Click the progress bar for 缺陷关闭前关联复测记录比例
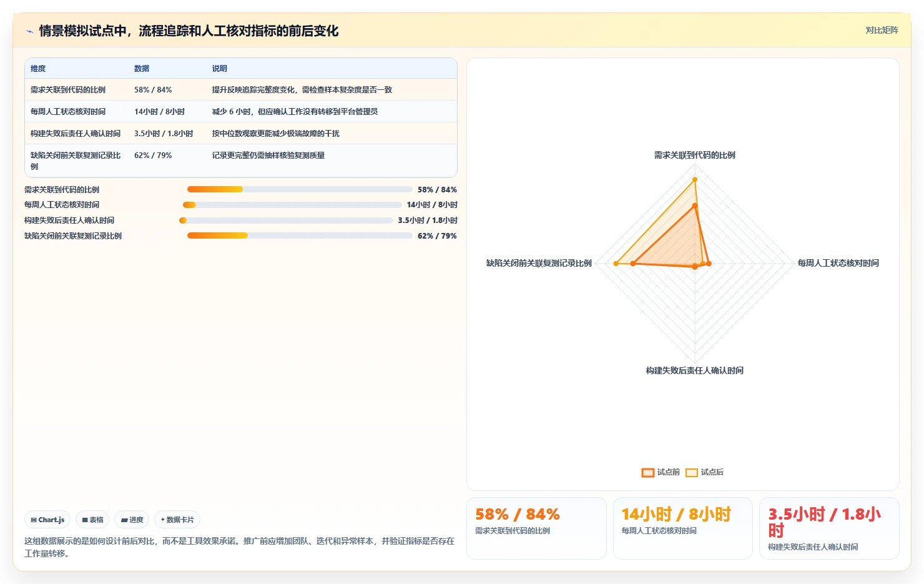Image resolution: width=924 pixels, height=584 pixels. pyautogui.click(x=300, y=235)
